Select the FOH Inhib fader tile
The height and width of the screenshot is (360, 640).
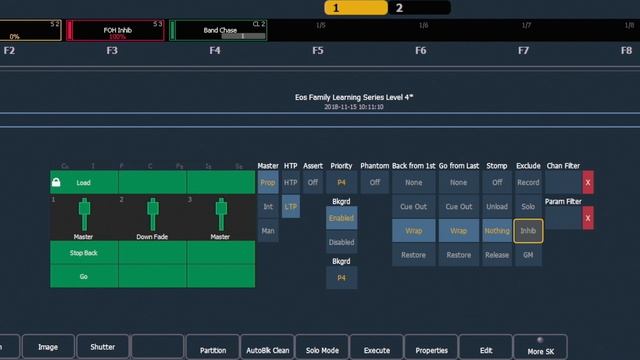pyautogui.click(x=115, y=30)
